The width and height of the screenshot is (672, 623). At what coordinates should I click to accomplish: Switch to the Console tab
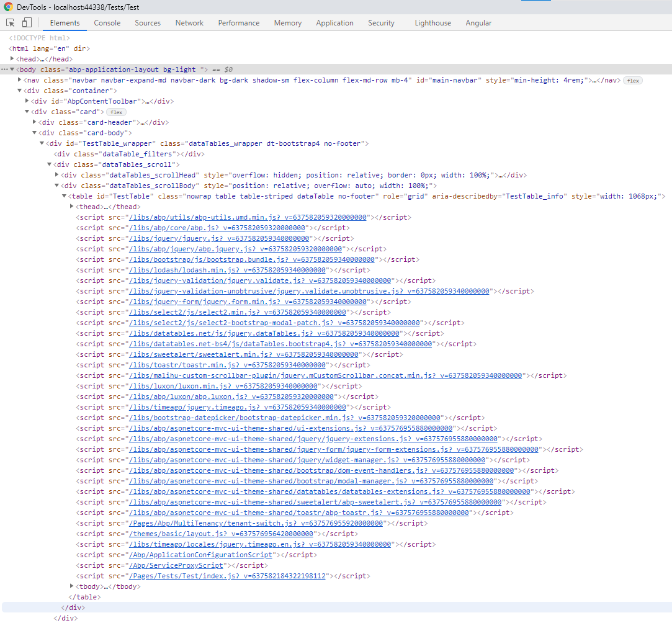click(107, 23)
